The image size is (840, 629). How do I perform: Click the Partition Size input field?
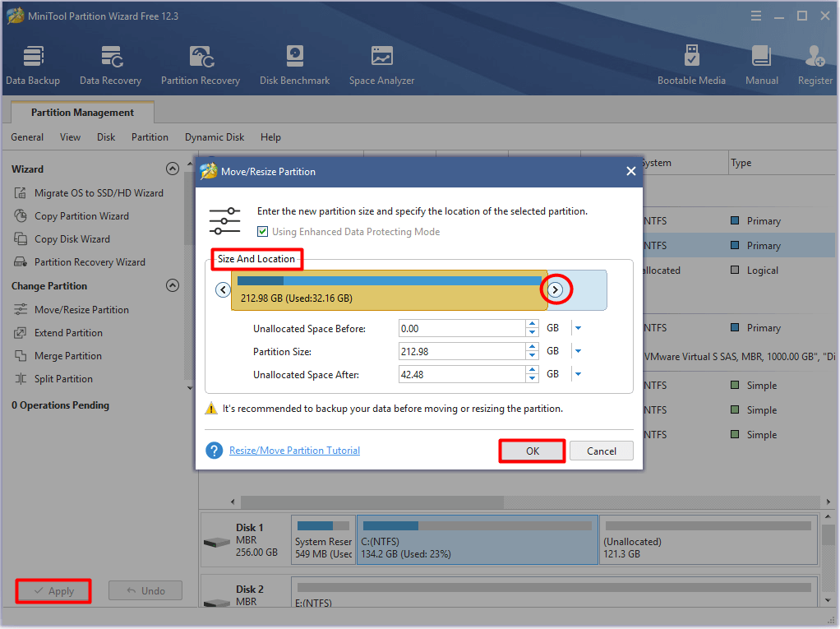click(x=462, y=351)
